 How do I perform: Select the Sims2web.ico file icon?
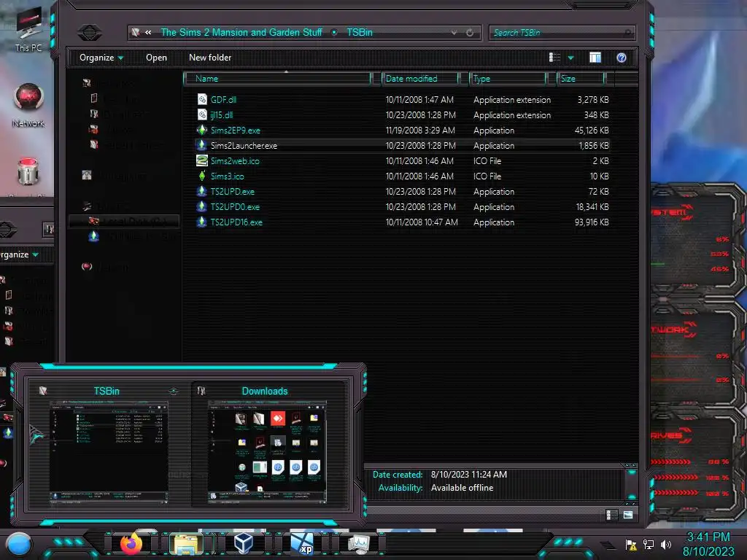click(x=202, y=160)
